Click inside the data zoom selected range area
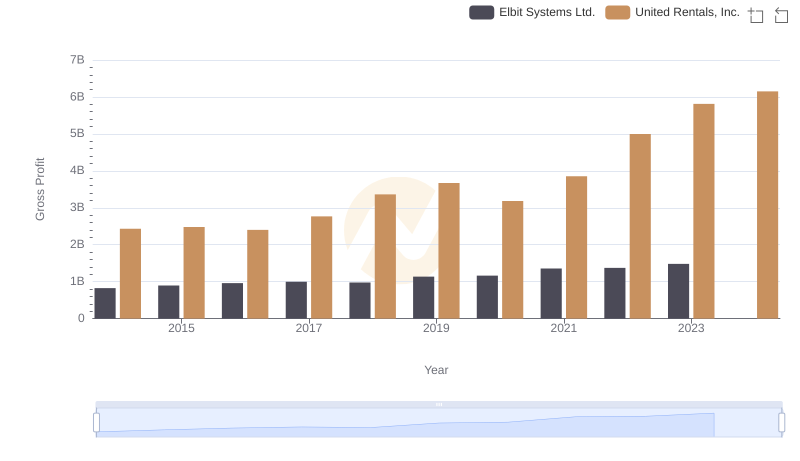 tap(439, 423)
